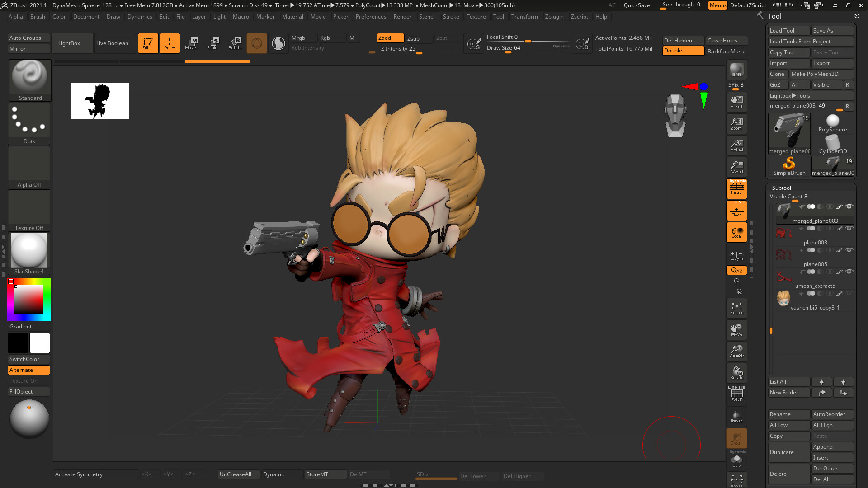The image size is (868, 488).
Task: Disable the Double sided toggle
Action: pyautogui.click(x=683, y=51)
